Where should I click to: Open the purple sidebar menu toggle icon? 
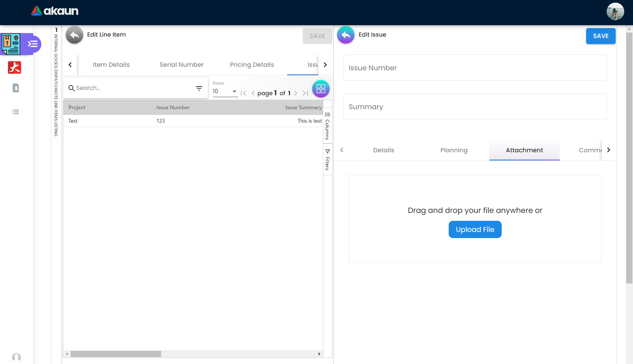[33, 44]
